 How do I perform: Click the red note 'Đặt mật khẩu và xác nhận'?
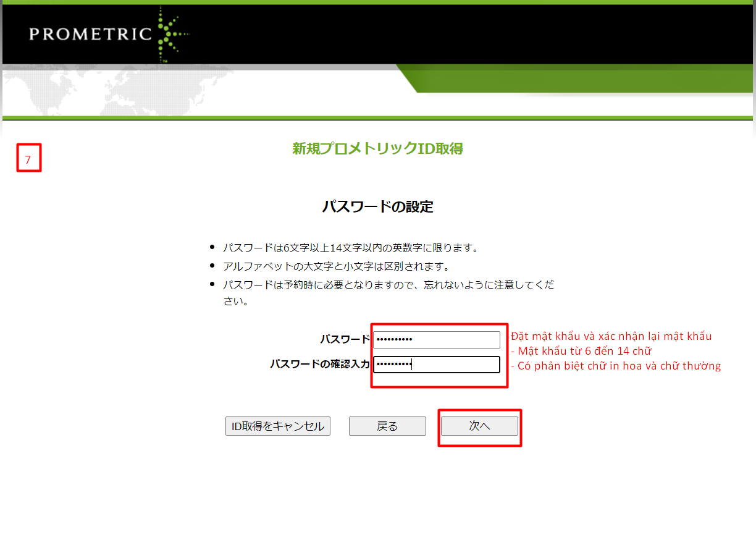pos(611,337)
